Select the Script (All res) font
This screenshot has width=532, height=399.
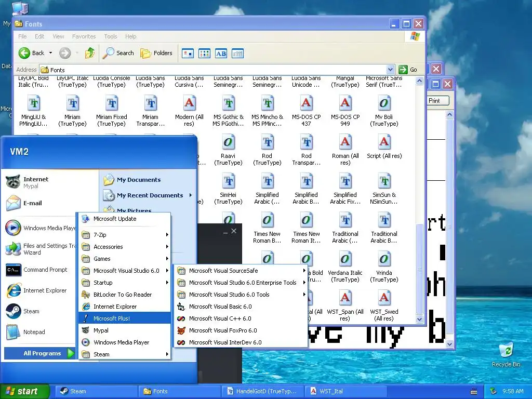click(x=384, y=146)
